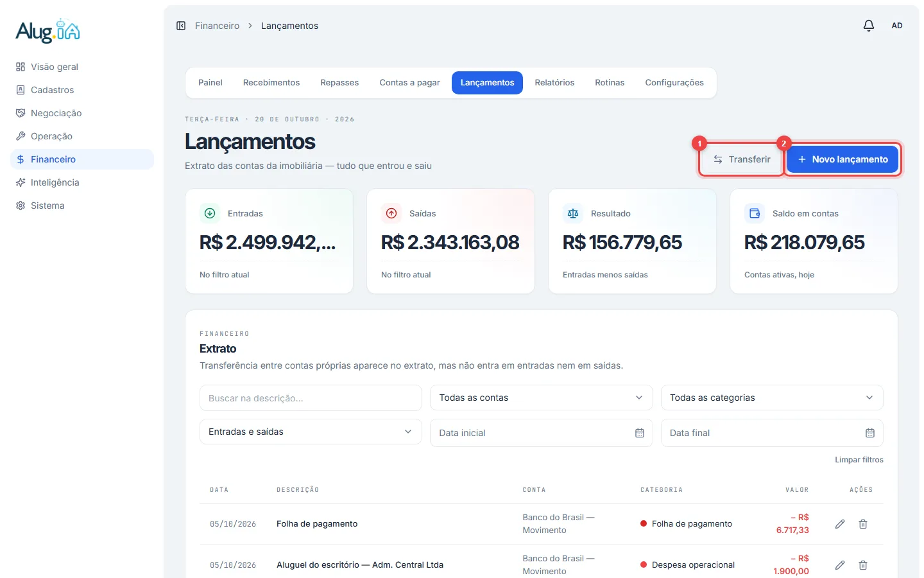Go to Cadastros in the sidebar
Viewport: 924px width, 578px height.
coord(82,90)
